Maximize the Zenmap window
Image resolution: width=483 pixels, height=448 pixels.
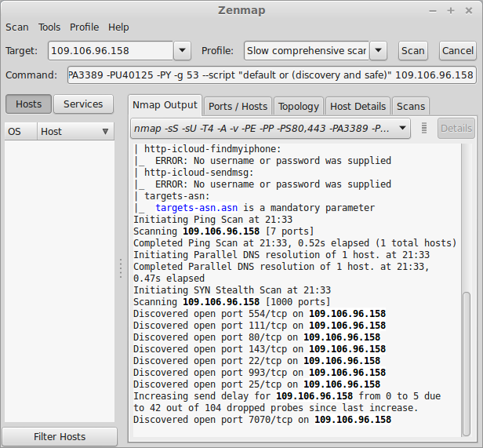tap(451, 11)
